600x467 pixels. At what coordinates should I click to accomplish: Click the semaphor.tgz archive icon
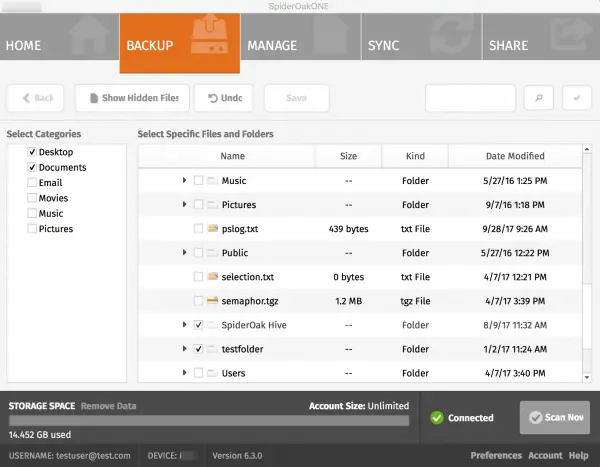pos(212,300)
